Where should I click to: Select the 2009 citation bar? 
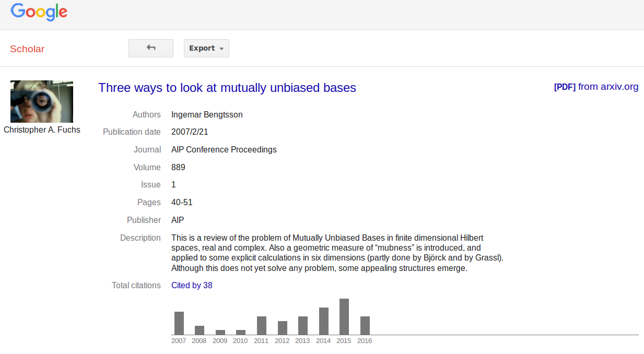[220, 332]
